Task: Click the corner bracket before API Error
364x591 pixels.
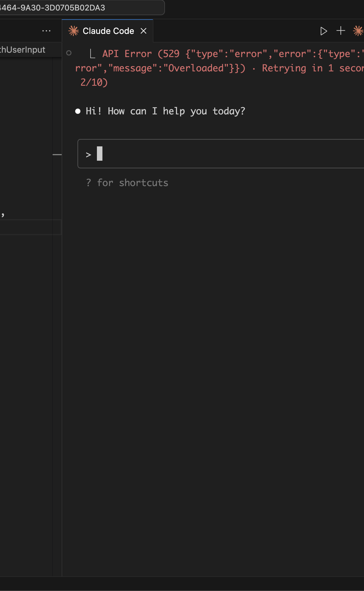Action: (x=93, y=54)
